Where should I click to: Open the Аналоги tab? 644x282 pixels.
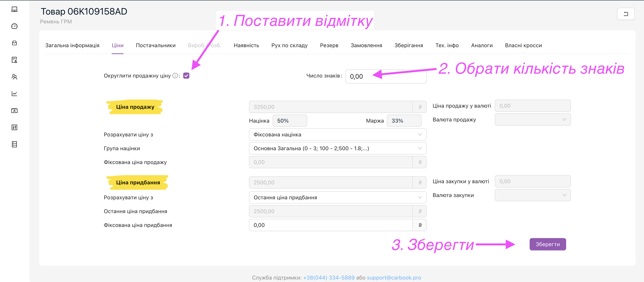[x=482, y=45]
